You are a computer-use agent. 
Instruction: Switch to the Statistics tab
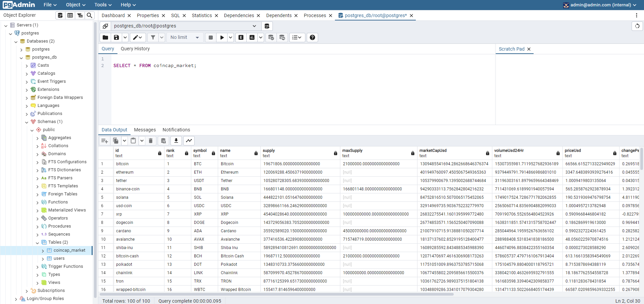[x=202, y=15]
